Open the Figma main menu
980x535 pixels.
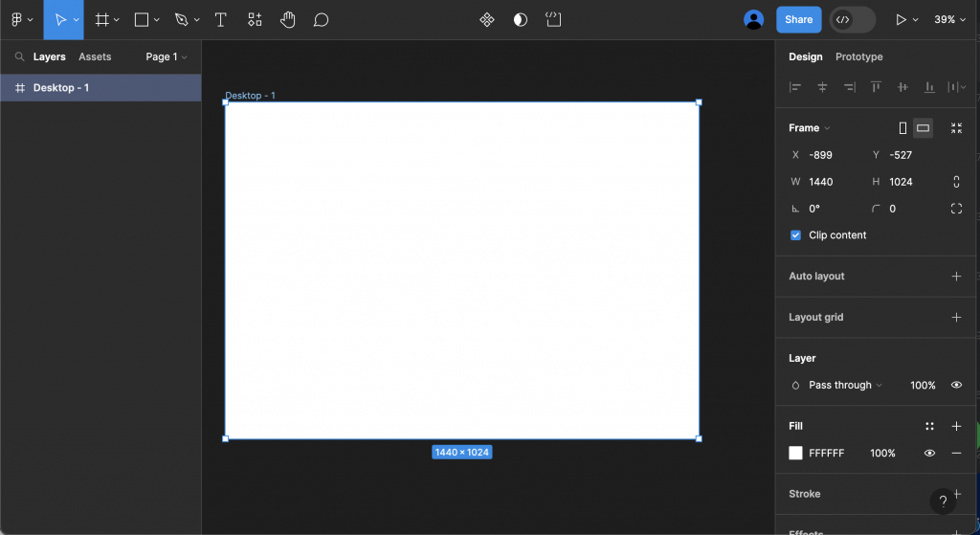tap(21, 20)
